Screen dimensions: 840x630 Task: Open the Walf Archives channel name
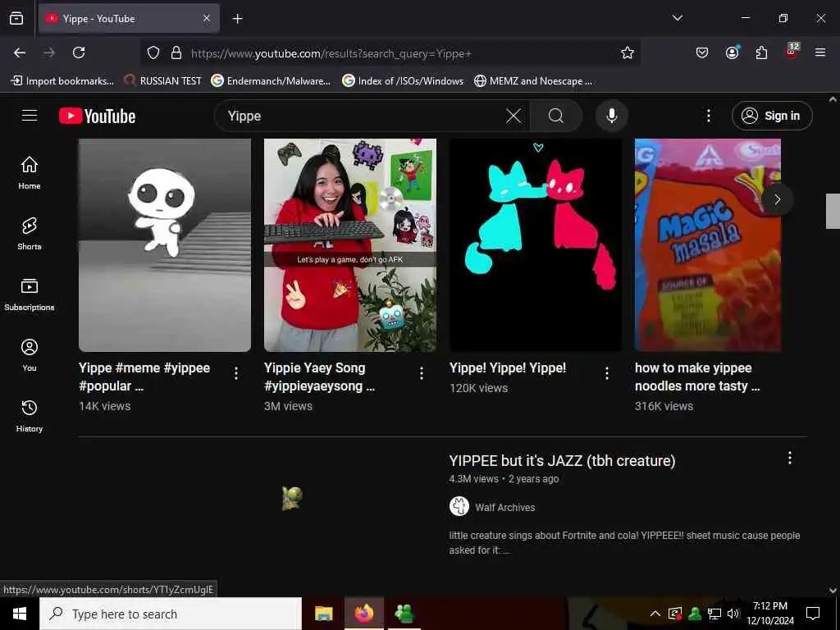pos(504,507)
